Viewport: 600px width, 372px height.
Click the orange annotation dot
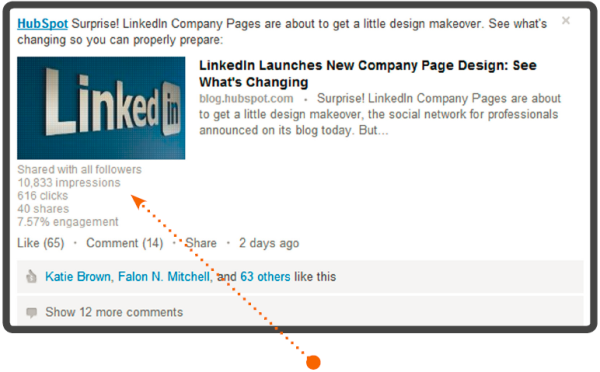313,362
